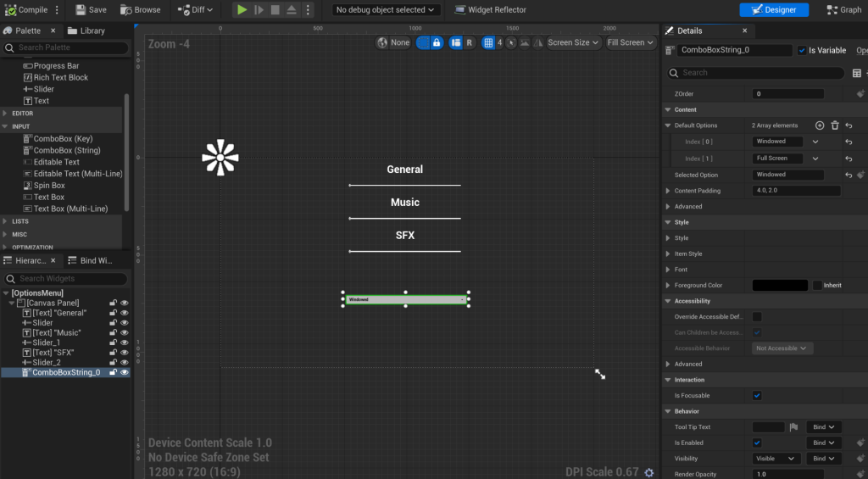This screenshot has width=868, height=479.
Task: Add element to Default Options array
Action: point(820,125)
